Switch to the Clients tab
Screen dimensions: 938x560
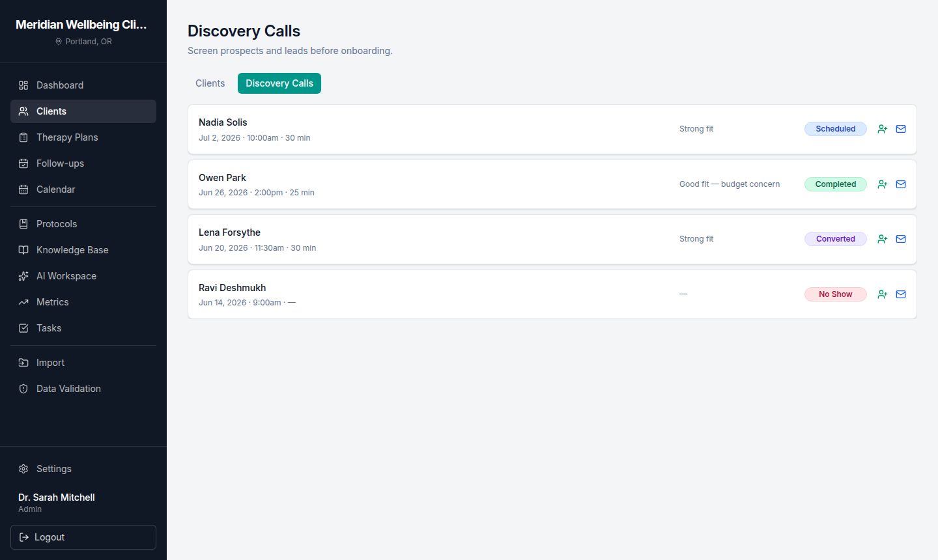click(210, 83)
